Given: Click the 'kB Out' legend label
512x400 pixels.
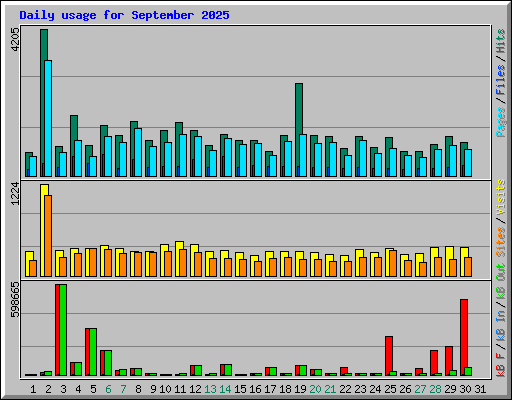Looking at the screenshot, I should click(x=500, y=281).
